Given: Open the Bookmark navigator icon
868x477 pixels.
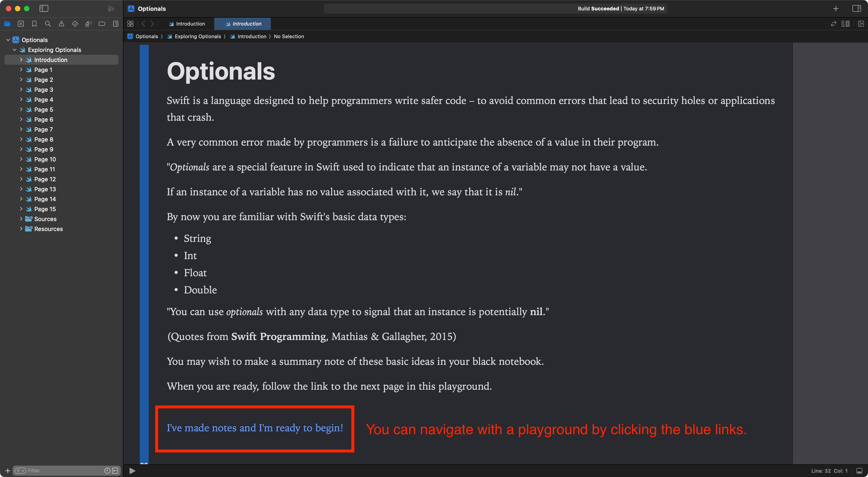Looking at the screenshot, I should click(x=34, y=24).
